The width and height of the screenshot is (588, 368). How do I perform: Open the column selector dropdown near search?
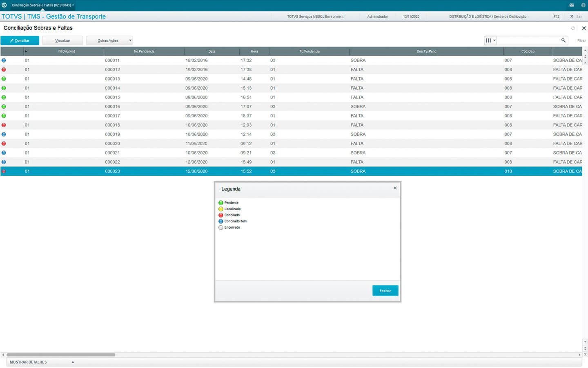[490, 40]
